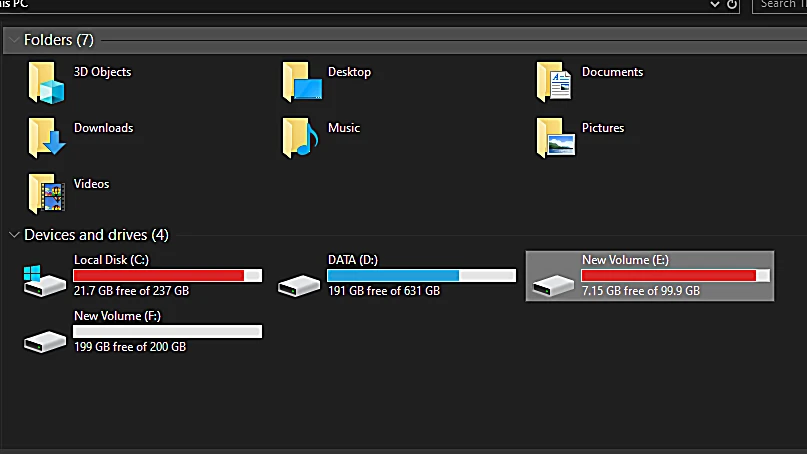Open the address bar history dropdown
This screenshot has height=454, width=807.
(715, 5)
